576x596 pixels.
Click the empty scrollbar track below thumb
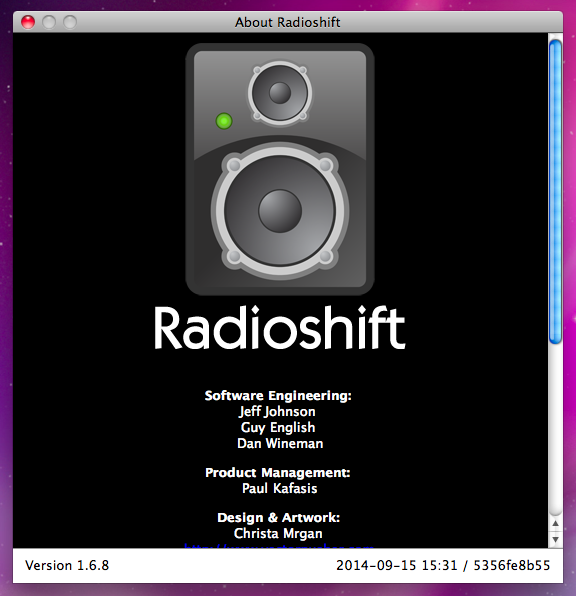[x=555, y=430]
